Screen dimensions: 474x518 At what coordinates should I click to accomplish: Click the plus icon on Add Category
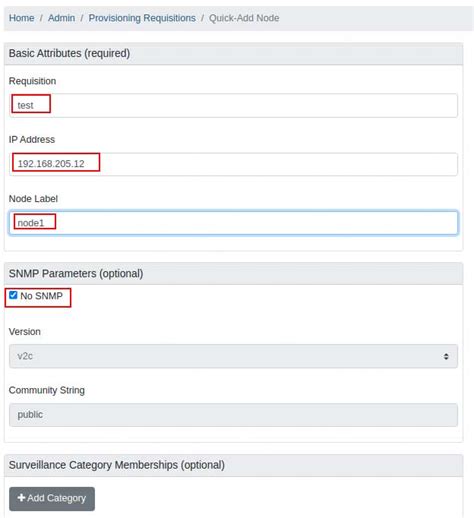(x=21, y=497)
